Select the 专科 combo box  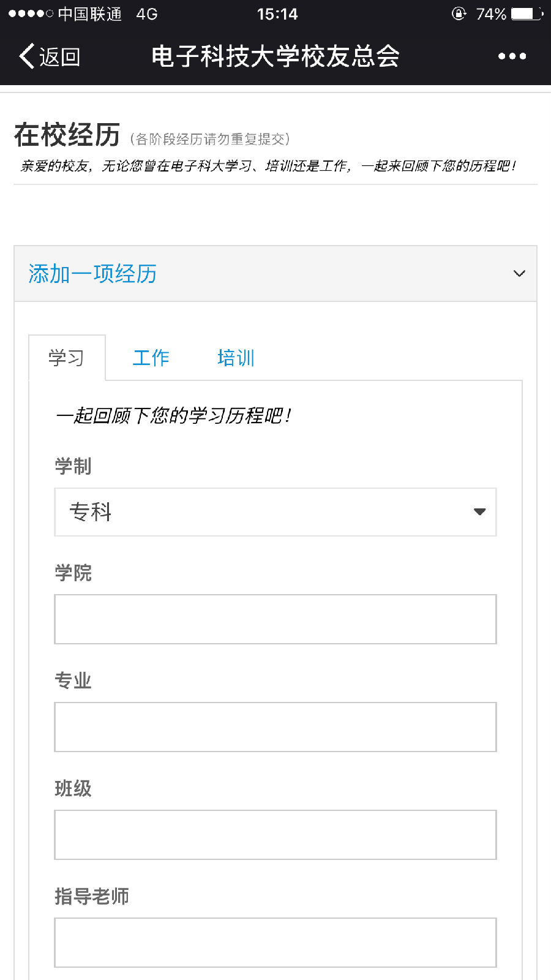tap(275, 512)
